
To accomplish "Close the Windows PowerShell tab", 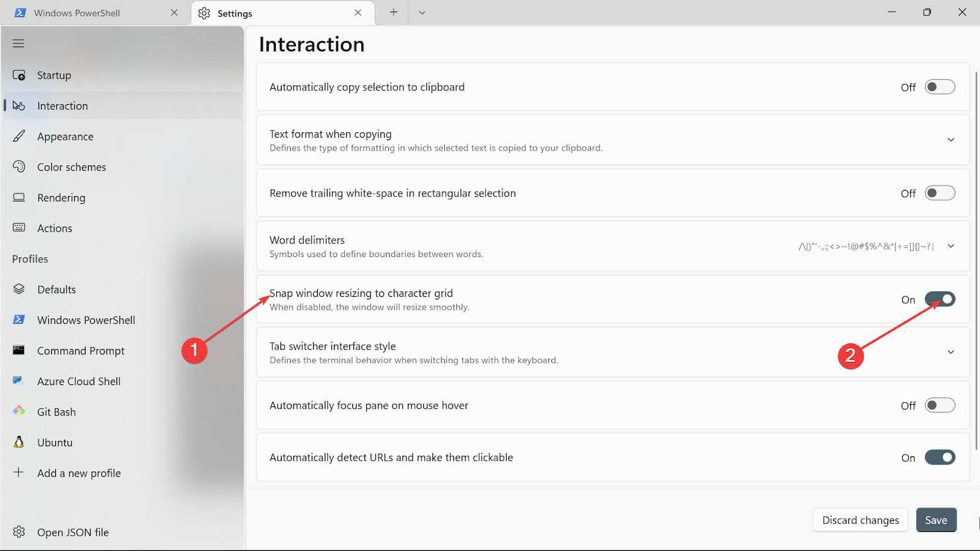I will 175,12.
